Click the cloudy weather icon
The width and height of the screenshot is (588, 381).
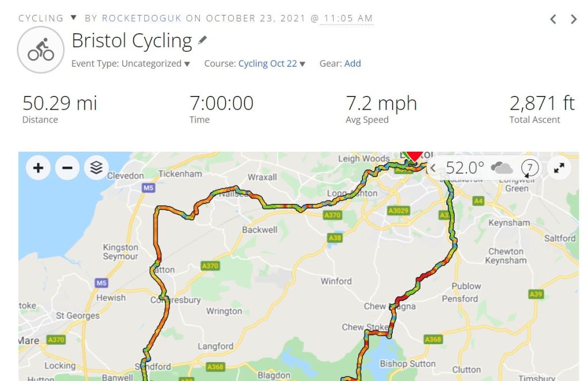pyautogui.click(x=502, y=168)
